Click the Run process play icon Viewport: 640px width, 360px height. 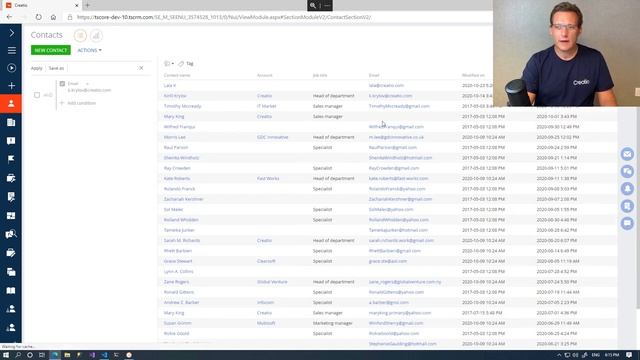click(x=11, y=68)
